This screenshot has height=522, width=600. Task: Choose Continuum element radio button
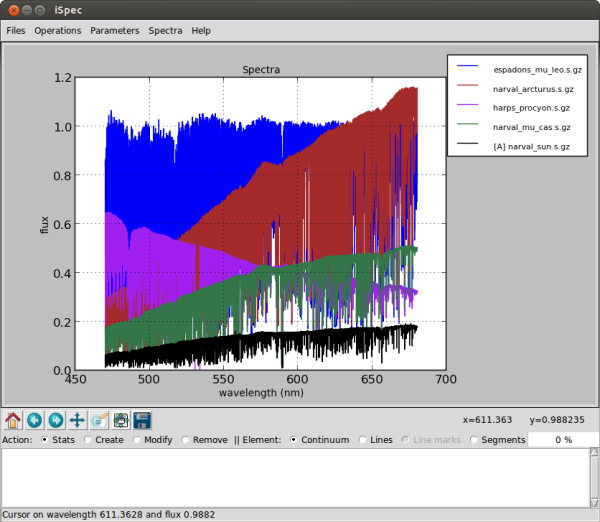coord(293,440)
